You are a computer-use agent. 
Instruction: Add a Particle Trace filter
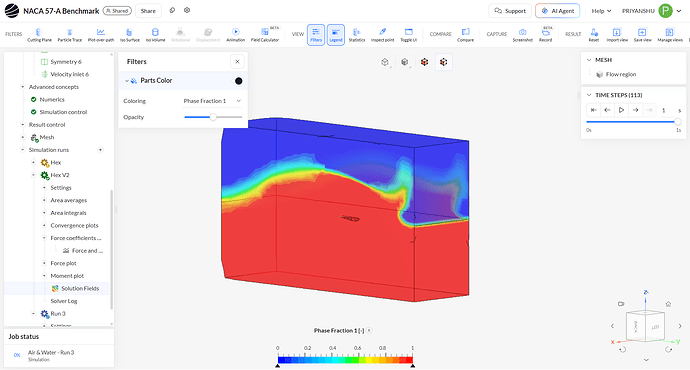pos(70,35)
